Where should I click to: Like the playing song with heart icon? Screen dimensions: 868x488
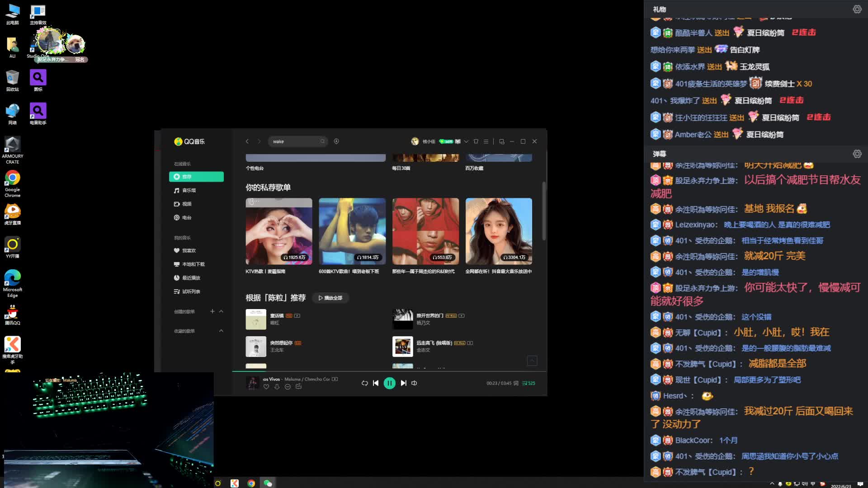pyautogui.click(x=266, y=387)
